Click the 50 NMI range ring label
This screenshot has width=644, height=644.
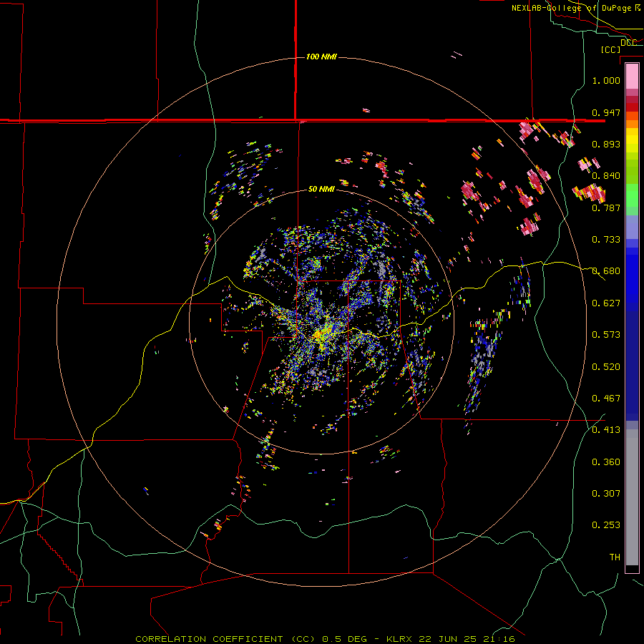coord(321,190)
